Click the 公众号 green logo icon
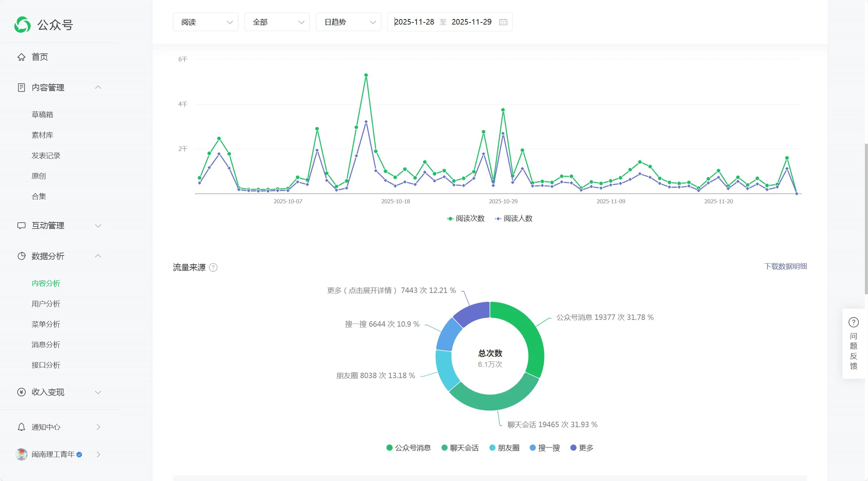868x481 pixels. (x=22, y=25)
